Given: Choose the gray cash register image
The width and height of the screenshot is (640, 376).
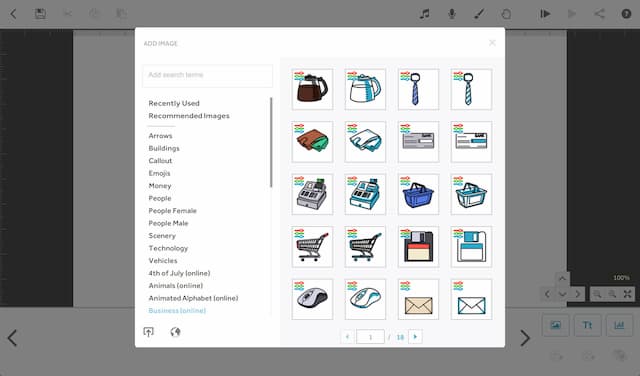Looking at the screenshot, I should click(312, 194).
